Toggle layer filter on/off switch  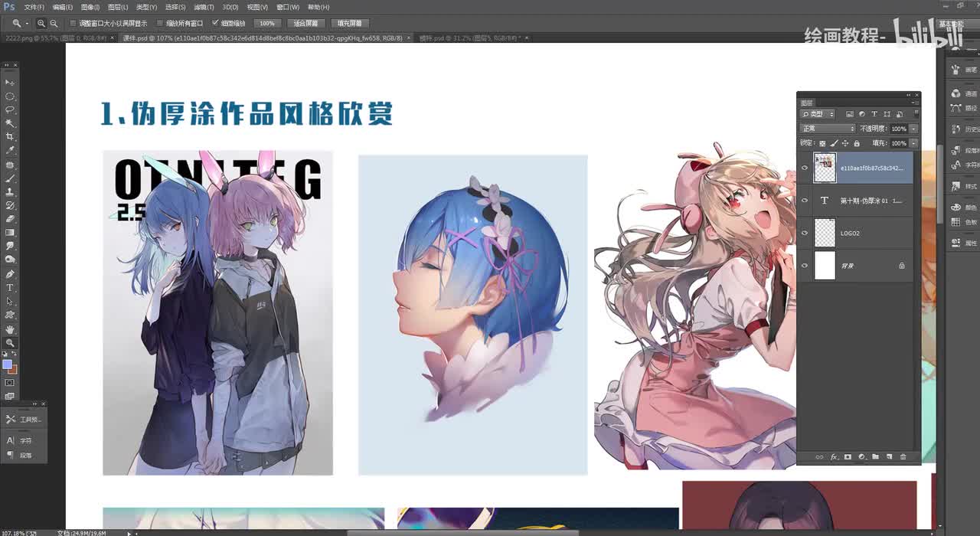pyautogui.click(x=916, y=114)
